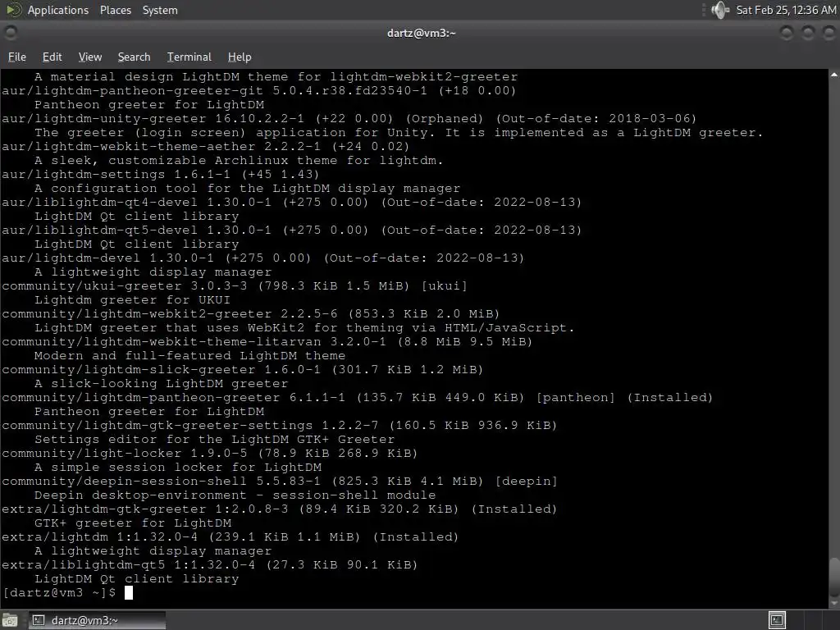Click the text Modern and full-featured LightDM theme
840x630 pixels.
(x=189, y=355)
